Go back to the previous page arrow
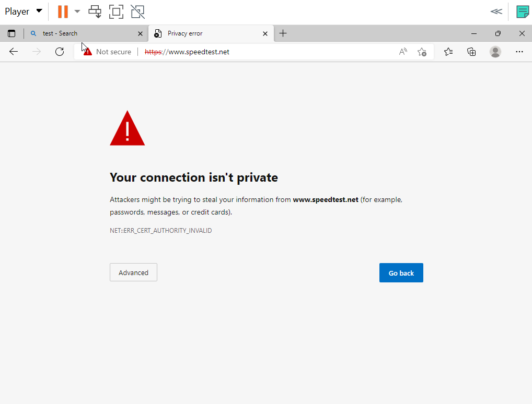 [x=14, y=52]
